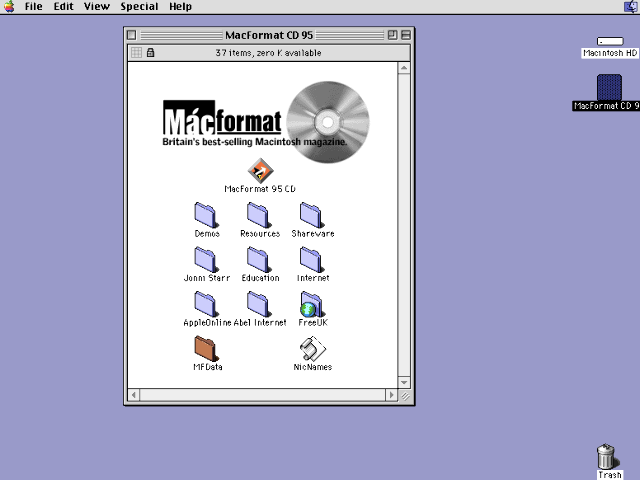Click the window zoom box

(x=392, y=35)
